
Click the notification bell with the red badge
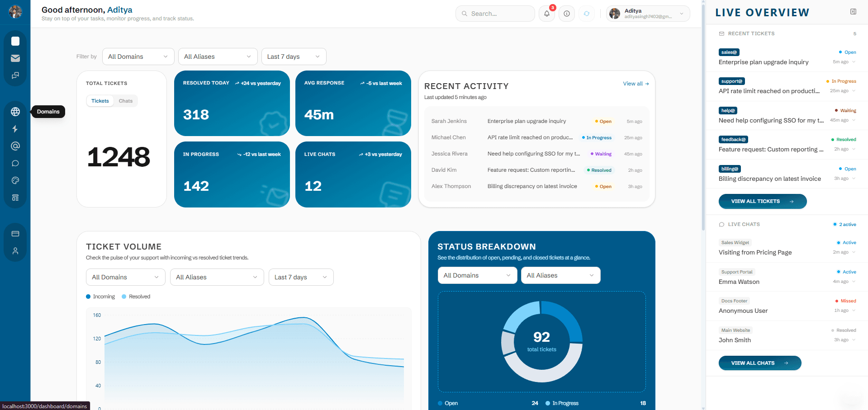pos(546,14)
